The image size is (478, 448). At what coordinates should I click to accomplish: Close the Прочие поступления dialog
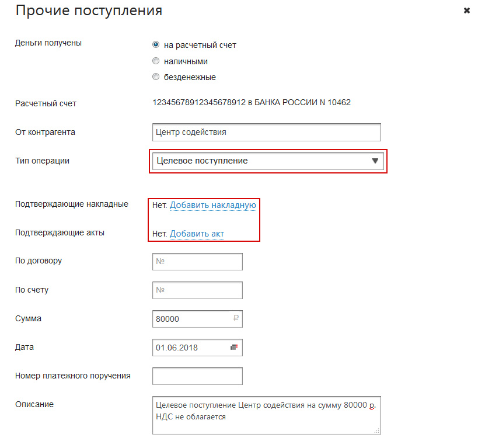(466, 11)
